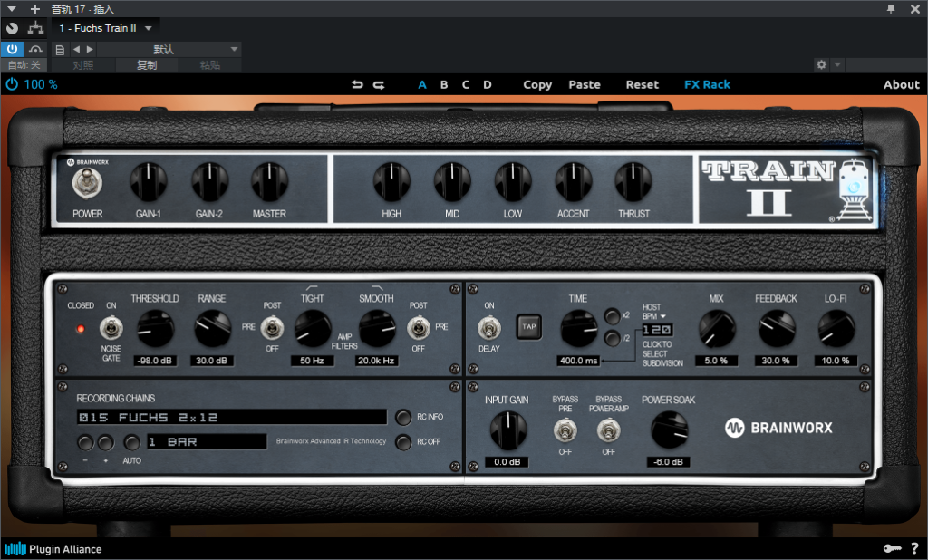Click the question mark help icon
The image size is (928, 560).
(x=914, y=549)
